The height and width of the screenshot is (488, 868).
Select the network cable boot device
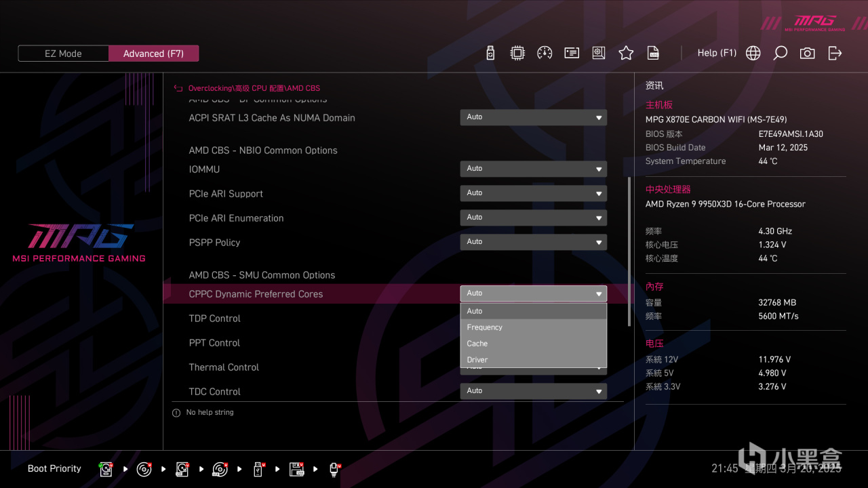tap(335, 469)
